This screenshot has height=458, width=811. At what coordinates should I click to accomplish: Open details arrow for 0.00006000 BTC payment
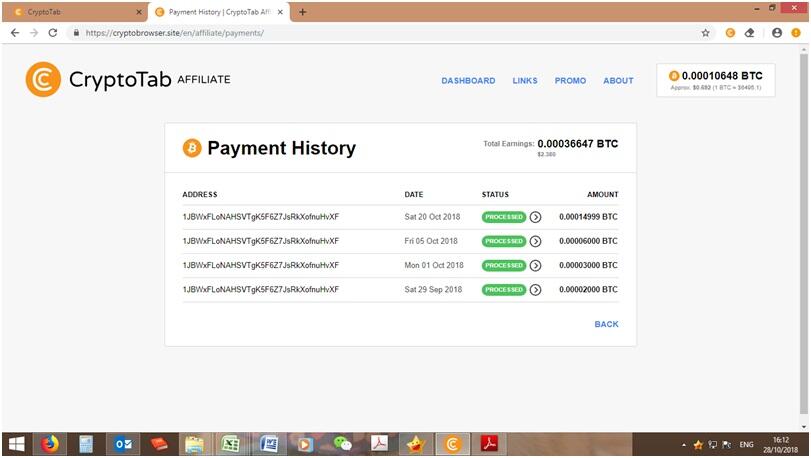(x=535, y=241)
